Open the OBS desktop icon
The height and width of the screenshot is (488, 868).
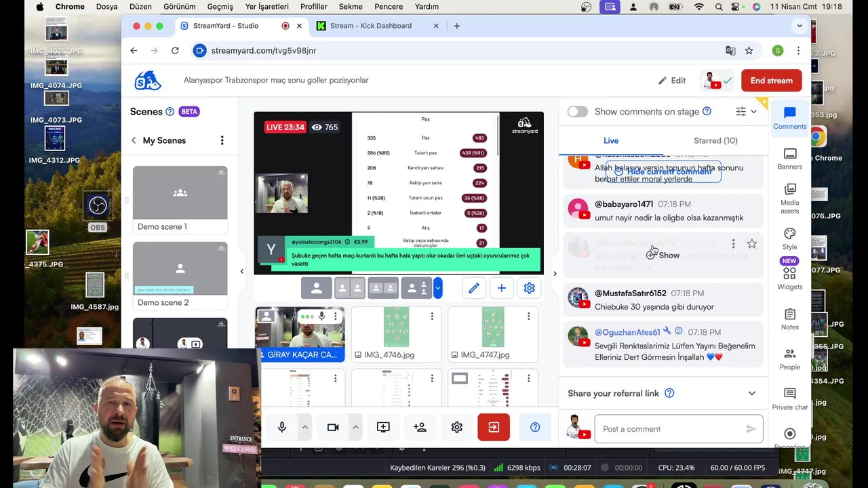click(98, 211)
